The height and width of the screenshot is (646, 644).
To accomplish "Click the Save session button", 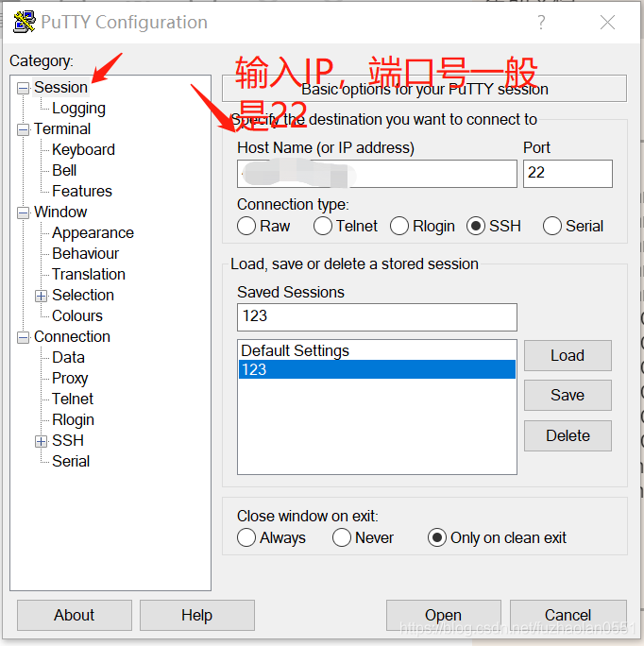I will click(568, 396).
